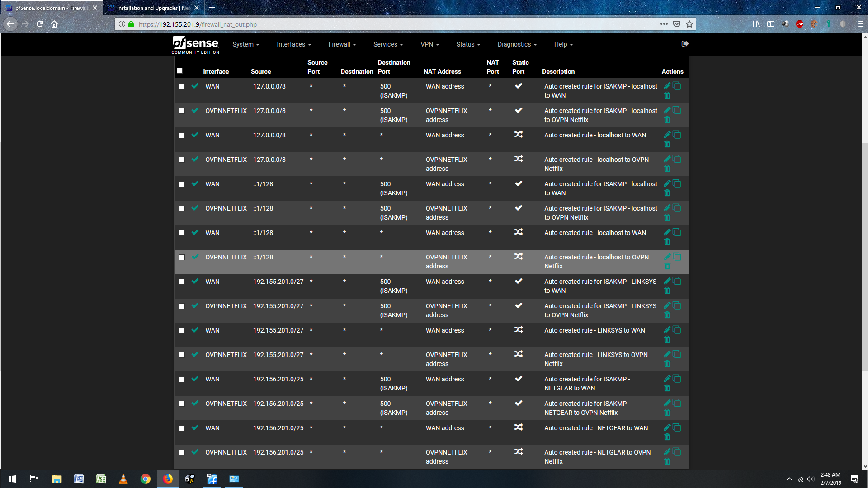
Task: Tick the select-all checkbox in table header
Action: pyautogui.click(x=180, y=71)
